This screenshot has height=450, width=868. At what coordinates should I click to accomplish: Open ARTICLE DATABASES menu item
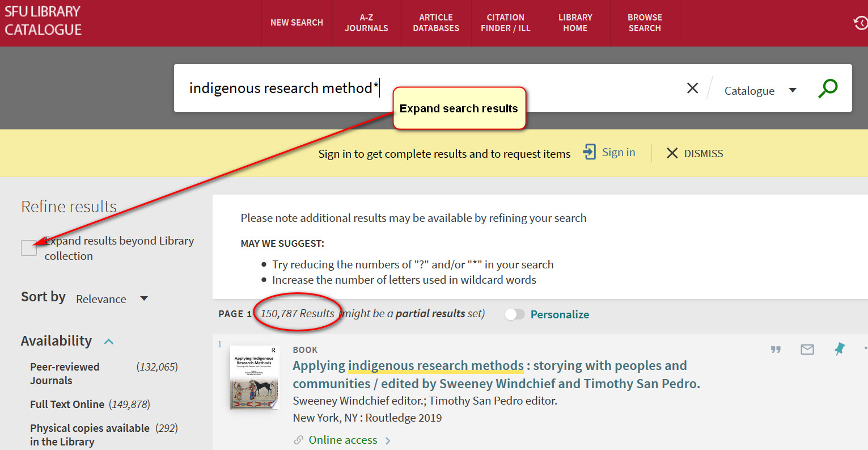pyautogui.click(x=436, y=23)
